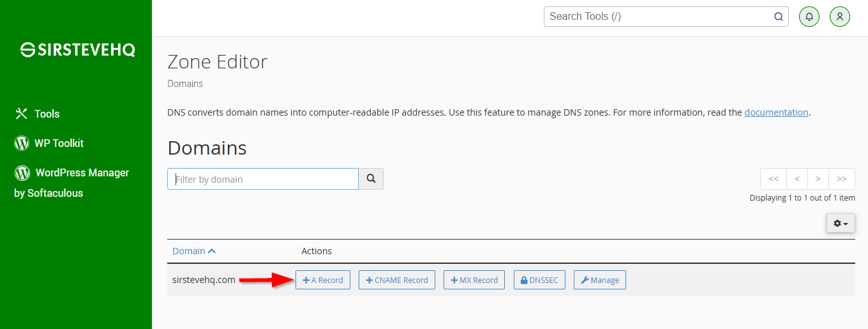
Task: Go to the previous results page
Action: click(797, 179)
